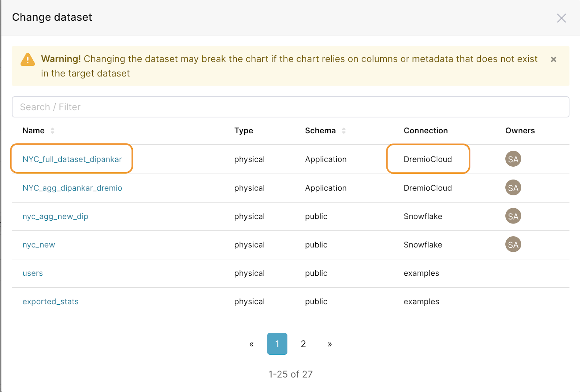Dismiss the warning message with its X icon

pos(554,59)
